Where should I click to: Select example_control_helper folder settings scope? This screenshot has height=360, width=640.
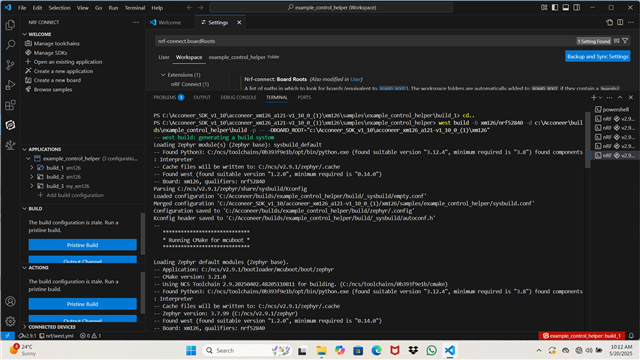tap(244, 57)
